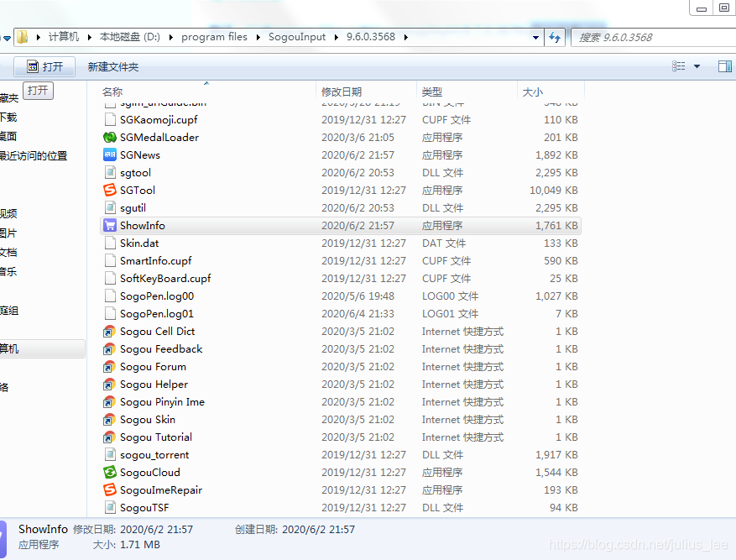The width and height of the screenshot is (736, 560).
Task: Click the Sogou Skin shortcut icon
Action: (x=110, y=419)
